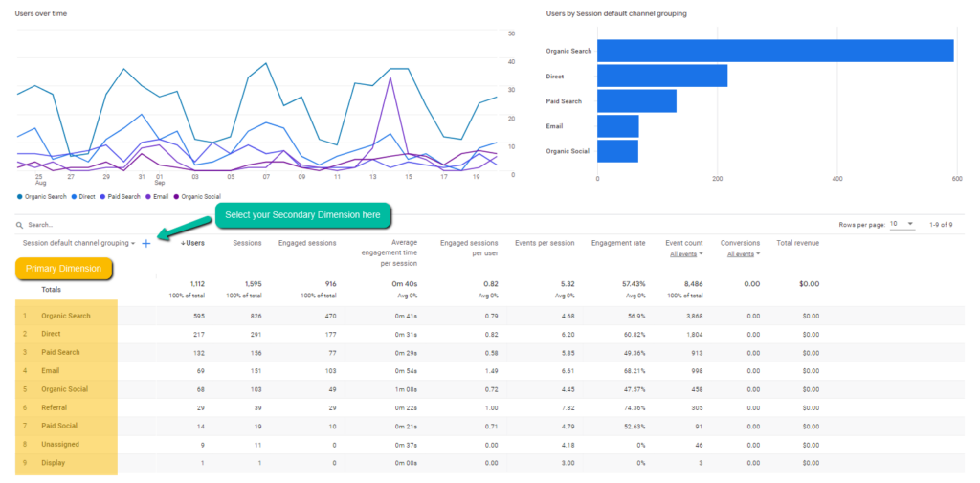Click the Users over time chart title

[41, 13]
